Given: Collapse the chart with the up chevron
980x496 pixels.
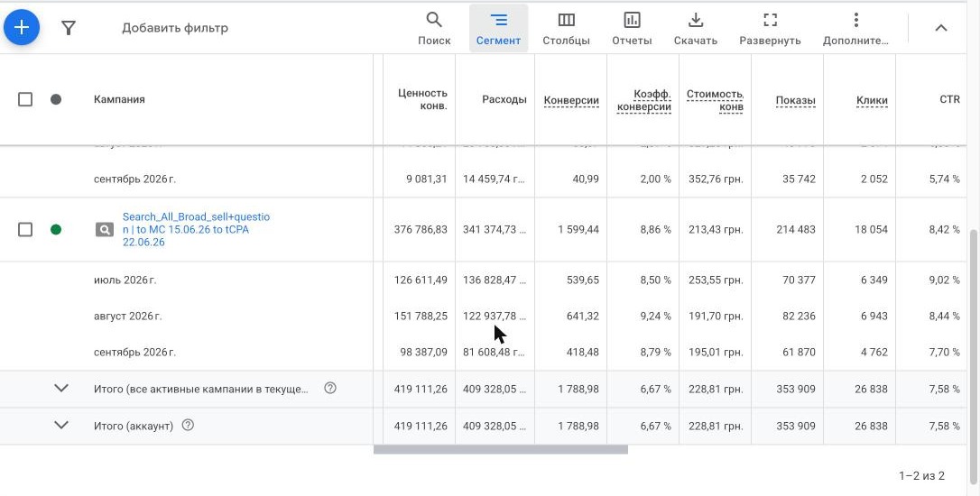Looking at the screenshot, I should tap(940, 27).
